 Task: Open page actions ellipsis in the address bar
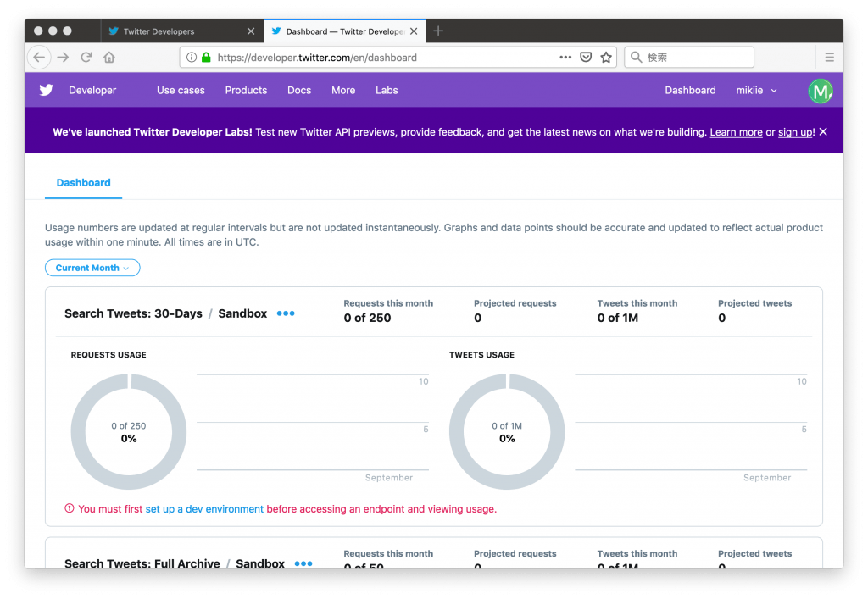[x=565, y=58]
